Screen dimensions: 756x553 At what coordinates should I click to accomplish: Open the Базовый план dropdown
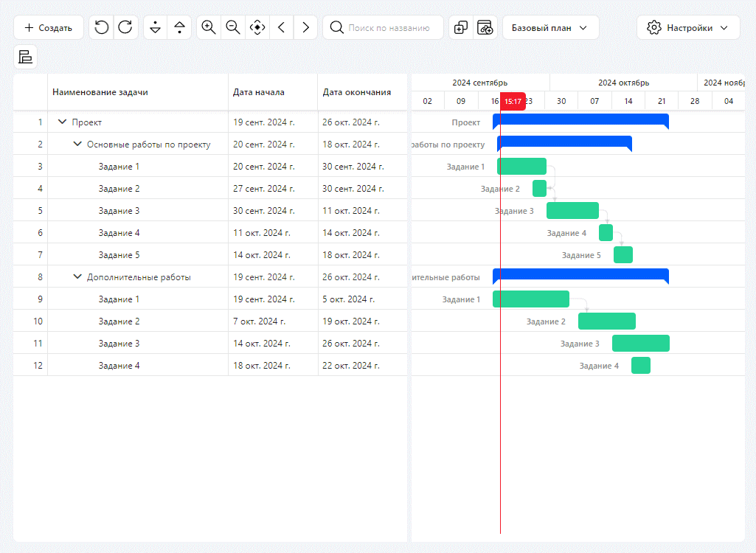(551, 27)
